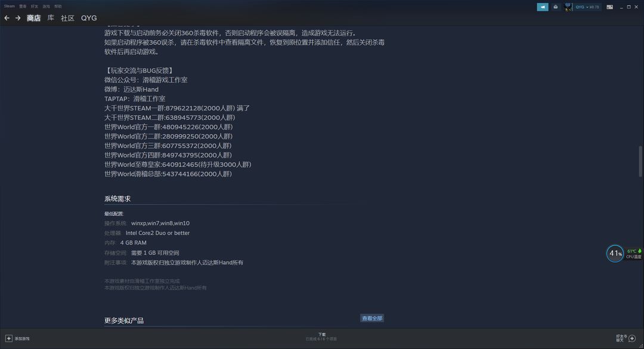Click the 查看全部 button
This screenshot has height=349, width=644.
pyautogui.click(x=372, y=318)
